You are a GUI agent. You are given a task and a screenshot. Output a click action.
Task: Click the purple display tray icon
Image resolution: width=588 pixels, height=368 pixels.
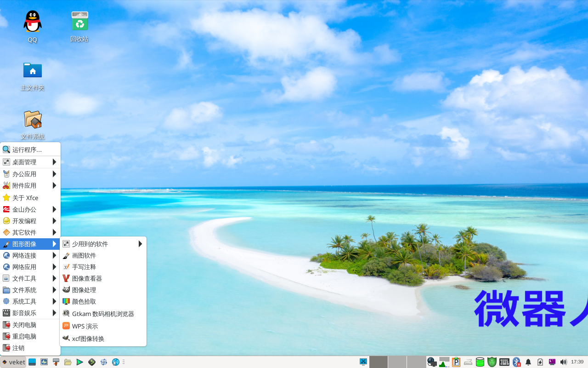click(x=552, y=362)
